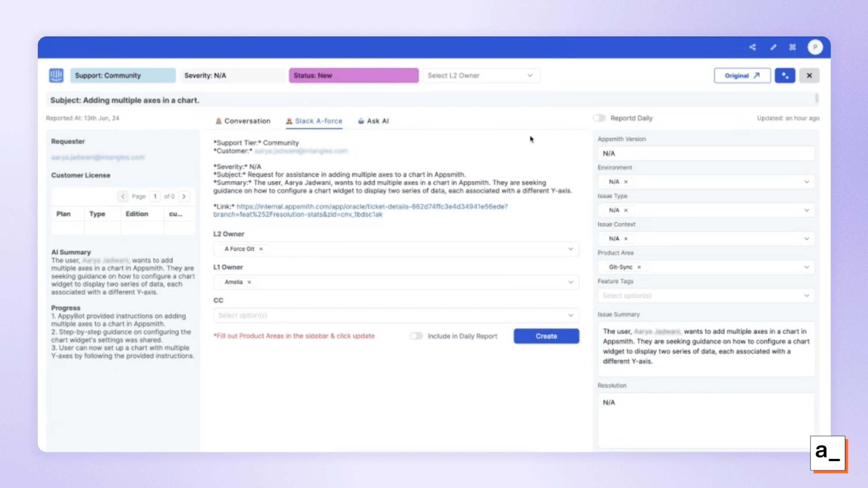Image resolution: width=868 pixels, height=488 pixels.
Task: Select the pencil edit icon in the header
Action: pyautogui.click(x=773, y=47)
